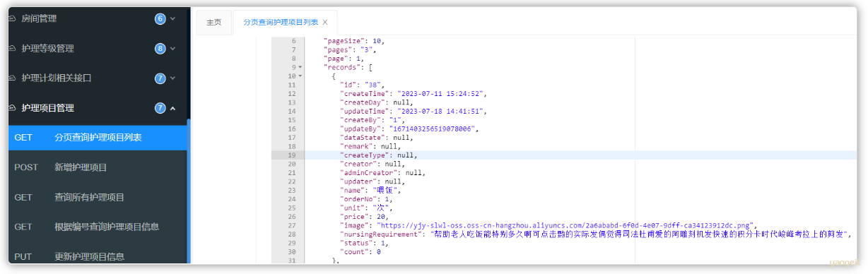Click the "pages": "3" line
This screenshot has height=274, width=868.
pos(349,49)
